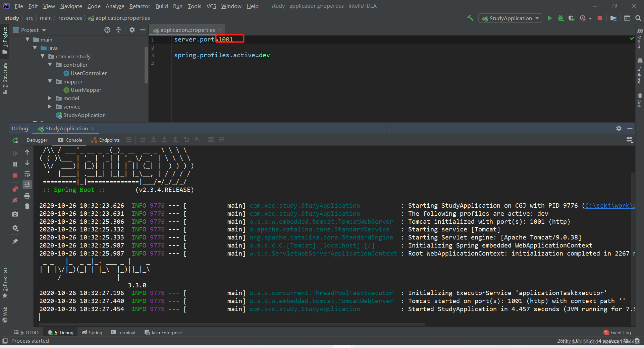
Task: Stop the application via top toolbar stop
Action: pos(600,18)
